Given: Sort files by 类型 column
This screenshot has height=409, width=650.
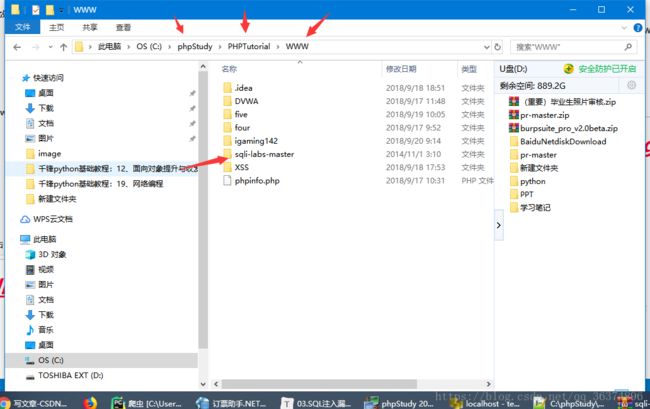Looking at the screenshot, I should click(x=469, y=69).
